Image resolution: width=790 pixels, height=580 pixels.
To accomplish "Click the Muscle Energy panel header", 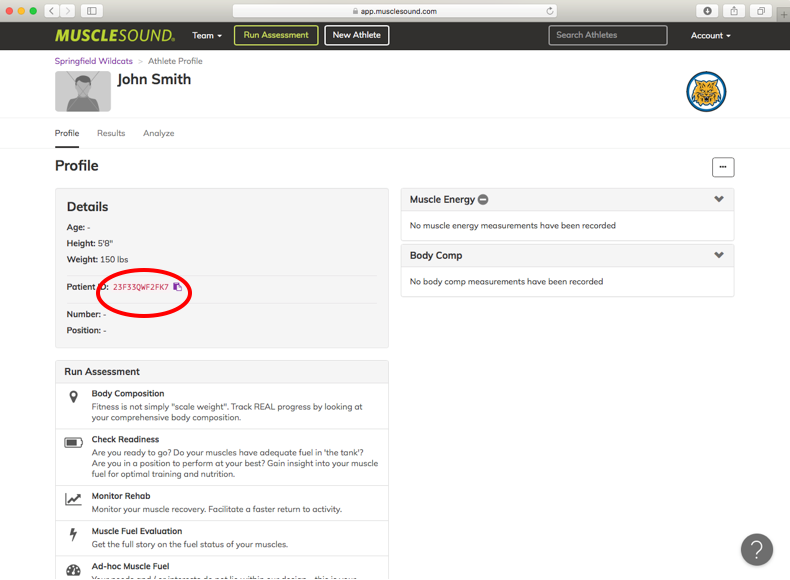I will coord(567,200).
